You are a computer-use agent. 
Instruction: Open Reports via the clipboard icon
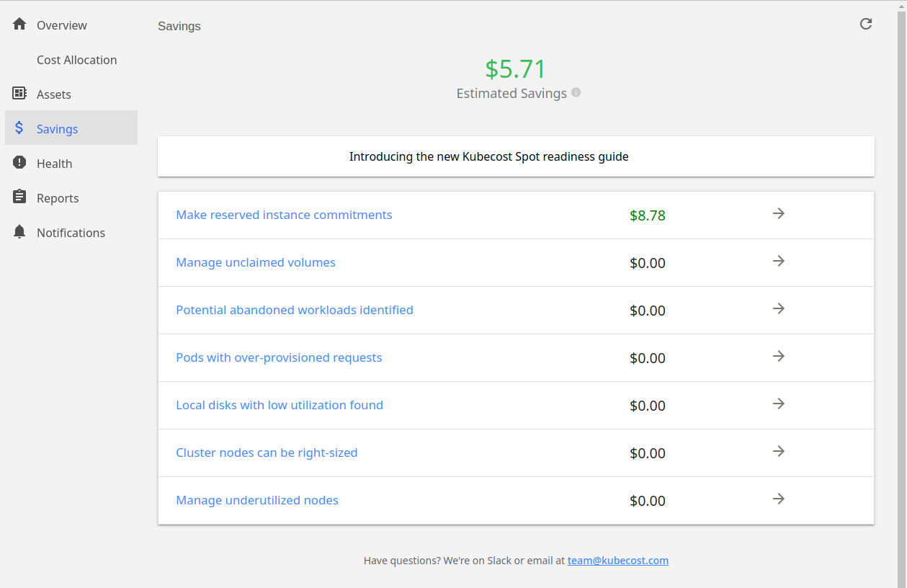point(19,197)
